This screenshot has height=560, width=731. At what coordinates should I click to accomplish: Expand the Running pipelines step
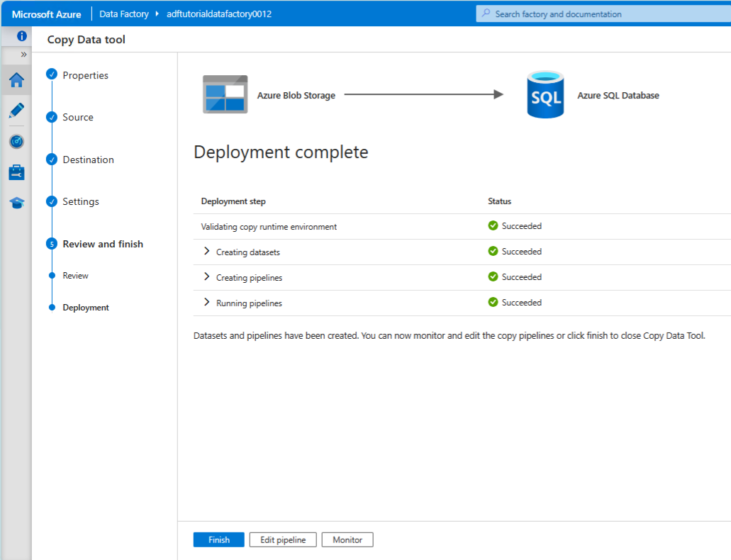206,302
